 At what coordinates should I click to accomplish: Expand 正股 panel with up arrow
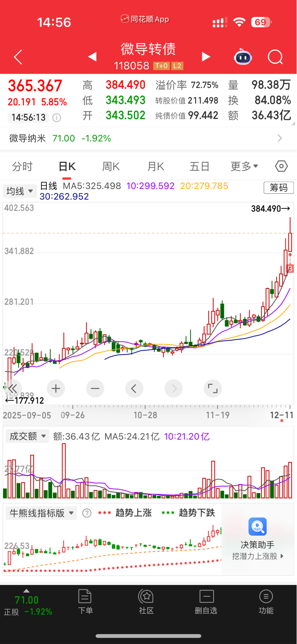pos(26,591)
